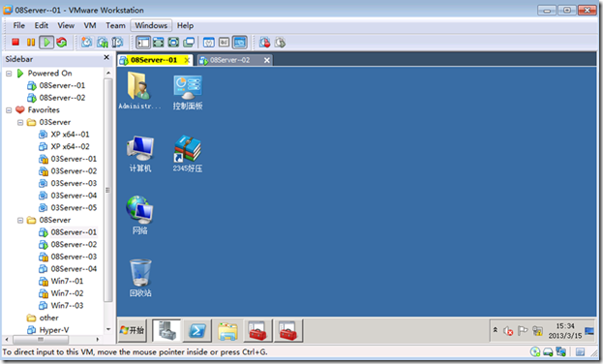Click the Quick Switch mode toolbar icon

158,43
